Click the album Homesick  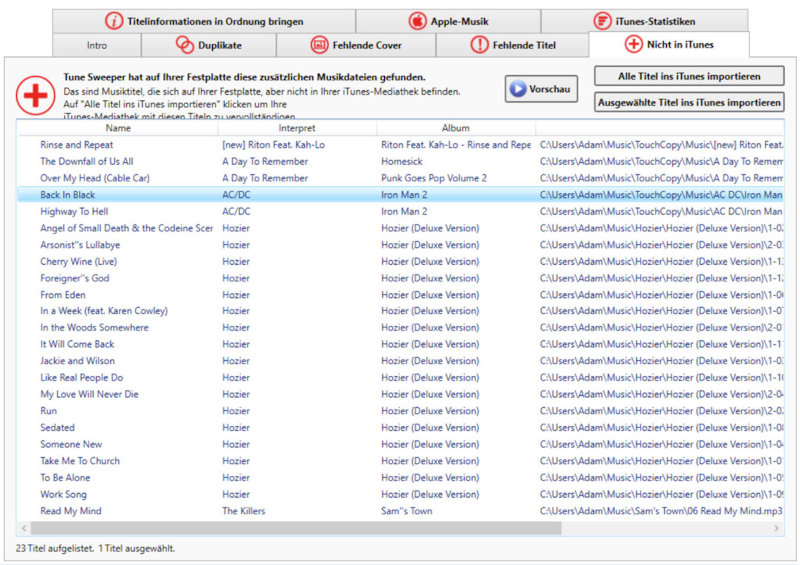[402, 161]
